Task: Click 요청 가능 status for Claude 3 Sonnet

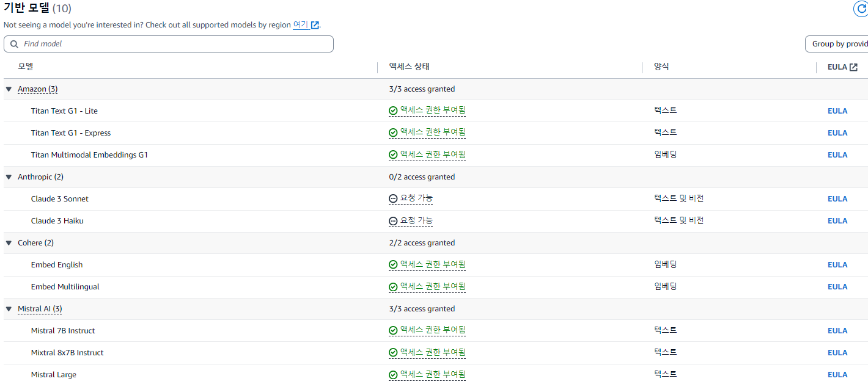Action: coord(416,198)
